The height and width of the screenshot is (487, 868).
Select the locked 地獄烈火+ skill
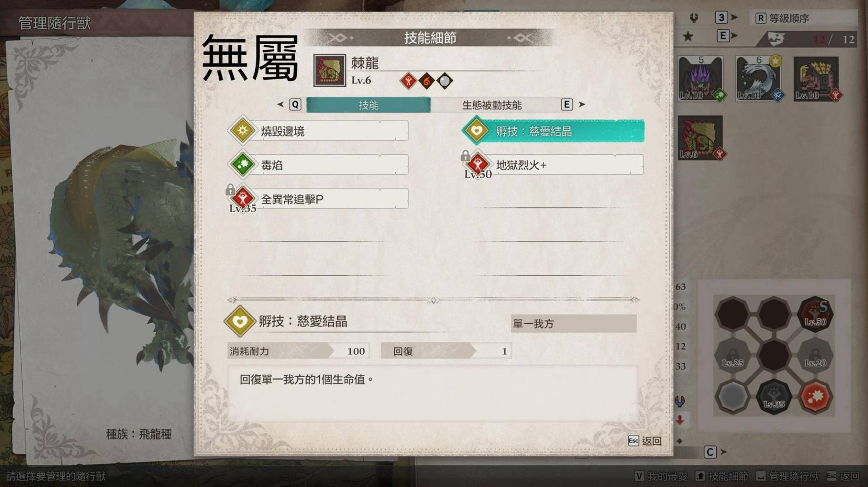[553, 165]
